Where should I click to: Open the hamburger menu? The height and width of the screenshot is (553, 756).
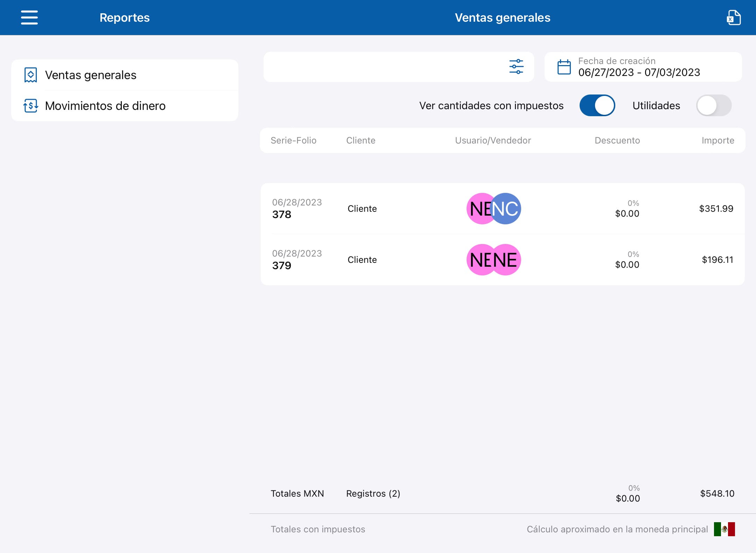tap(29, 17)
